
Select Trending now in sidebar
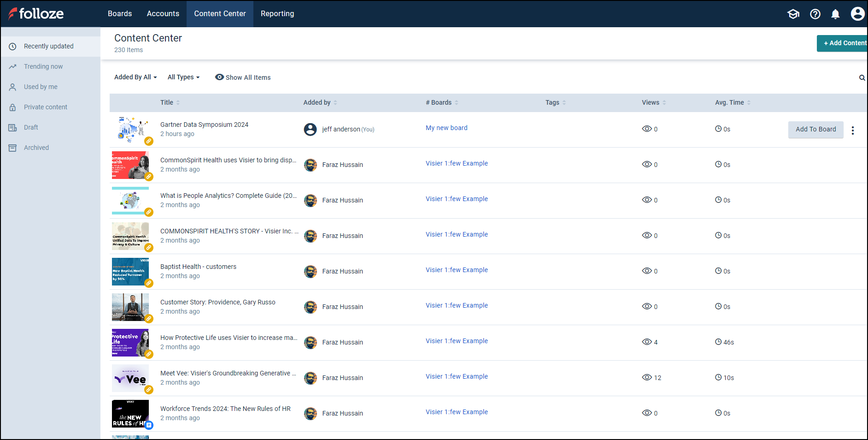[43, 66]
